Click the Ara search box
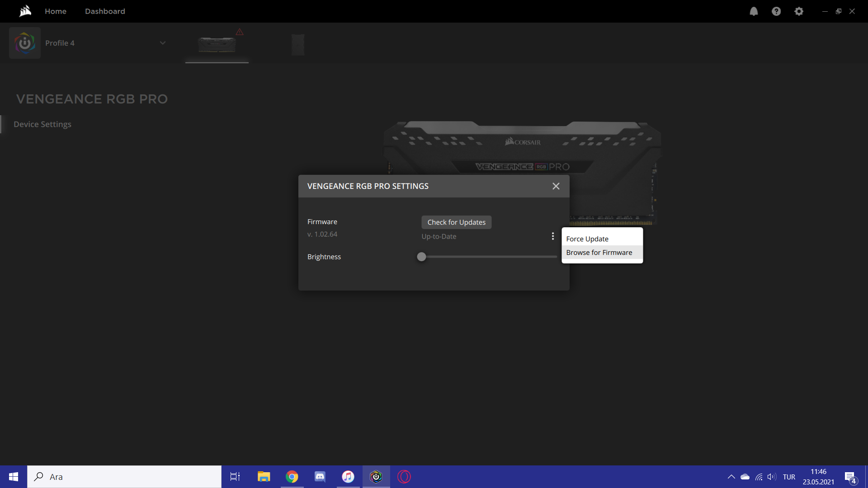The height and width of the screenshot is (488, 868). coord(124,477)
